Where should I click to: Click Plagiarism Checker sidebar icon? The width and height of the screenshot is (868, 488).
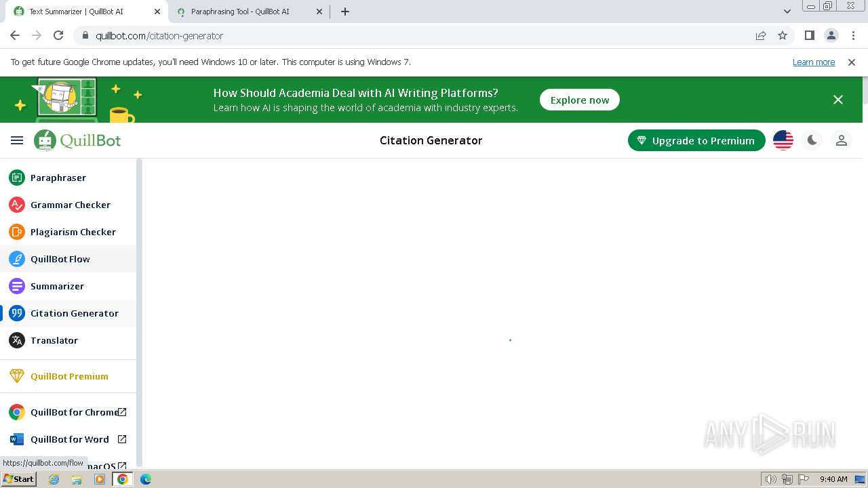tap(17, 232)
